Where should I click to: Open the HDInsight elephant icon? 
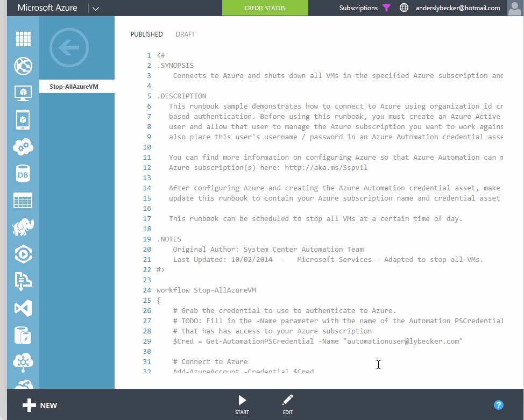pos(23,227)
